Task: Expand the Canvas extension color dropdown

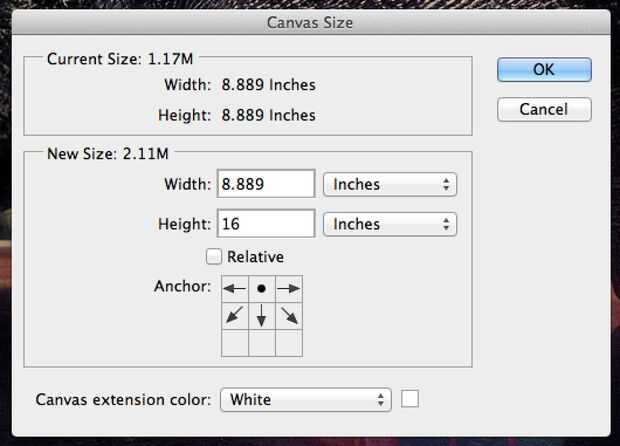Action: point(305,399)
